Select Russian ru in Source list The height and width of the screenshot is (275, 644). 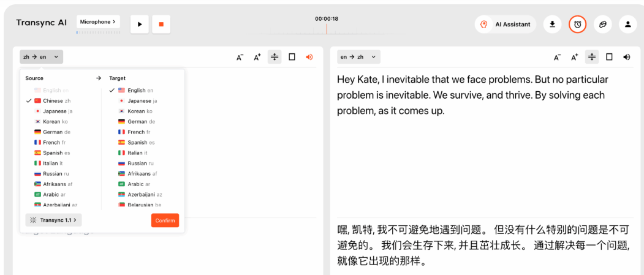pyautogui.click(x=53, y=173)
